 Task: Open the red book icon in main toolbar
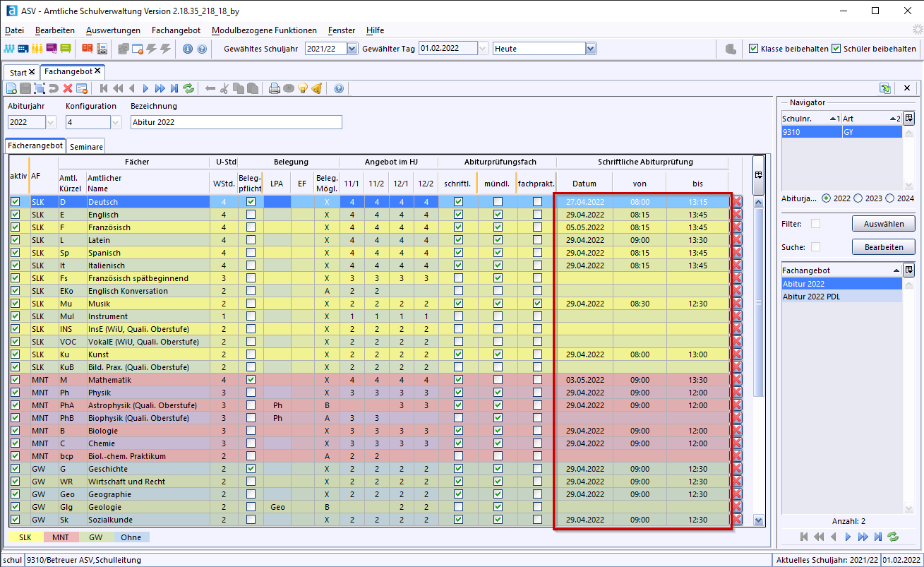tap(88, 49)
